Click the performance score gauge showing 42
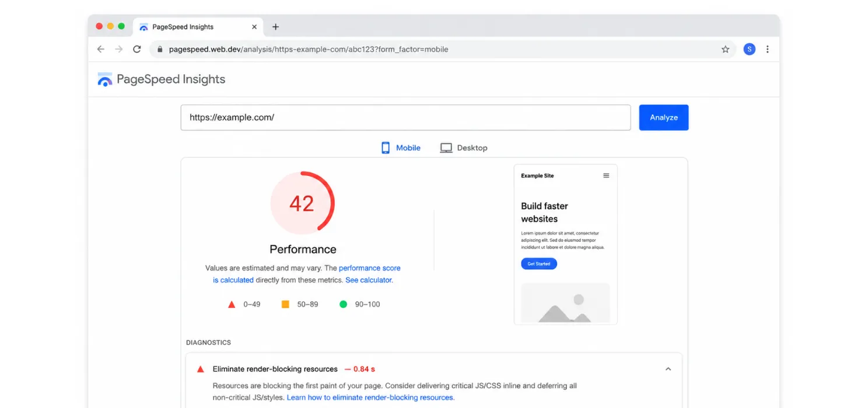The width and height of the screenshot is (868, 408). (x=302, y=203)
